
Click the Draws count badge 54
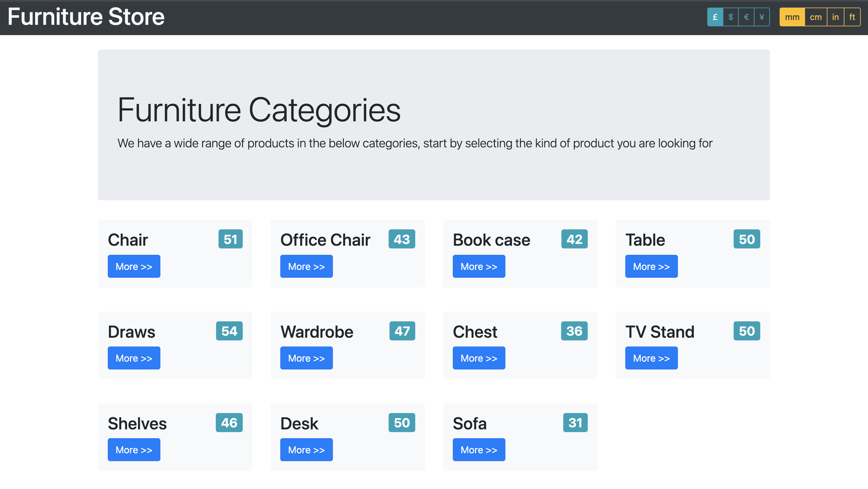click(229, 331)
